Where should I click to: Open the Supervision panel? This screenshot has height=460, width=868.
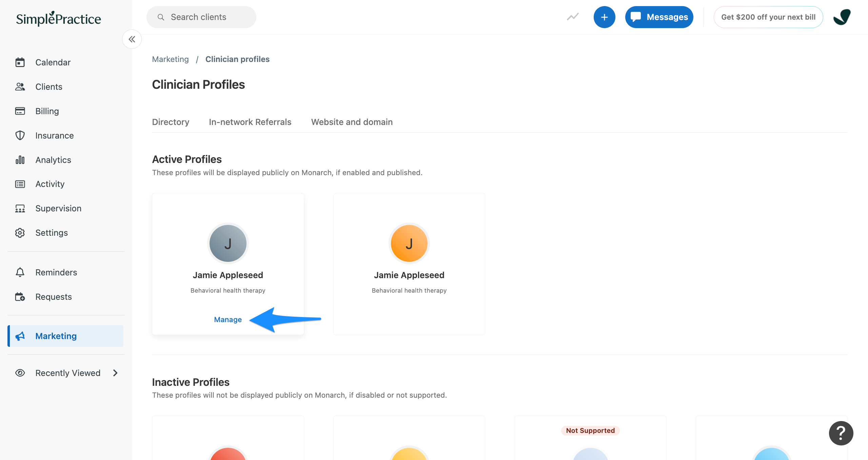[x=58, y=208]
